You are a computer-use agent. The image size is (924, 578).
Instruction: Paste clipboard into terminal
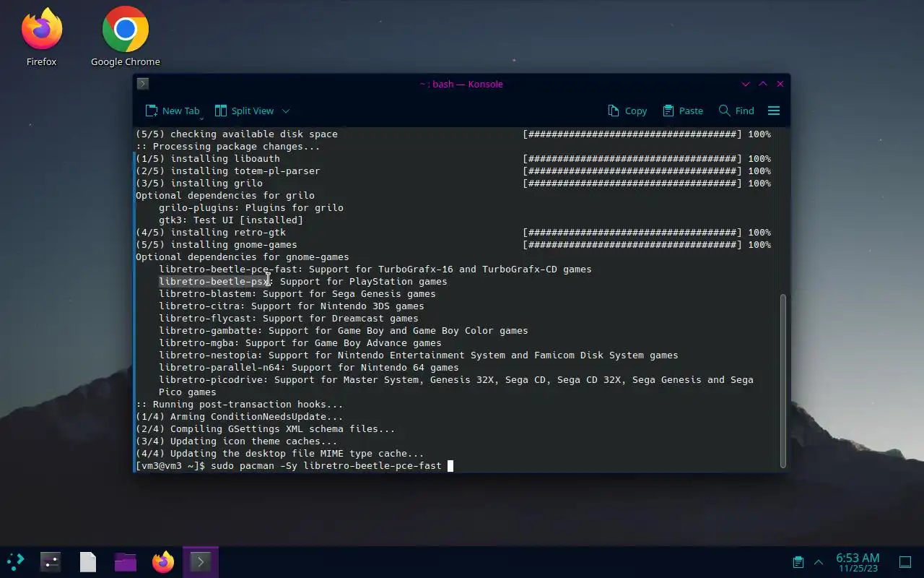tap(682, 111)
